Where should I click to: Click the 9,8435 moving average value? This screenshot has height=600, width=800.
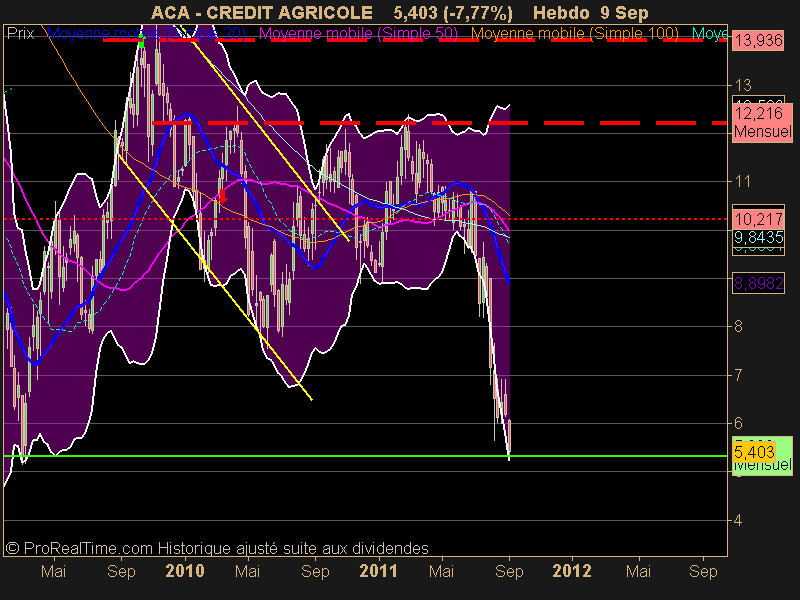click(758, 237)
